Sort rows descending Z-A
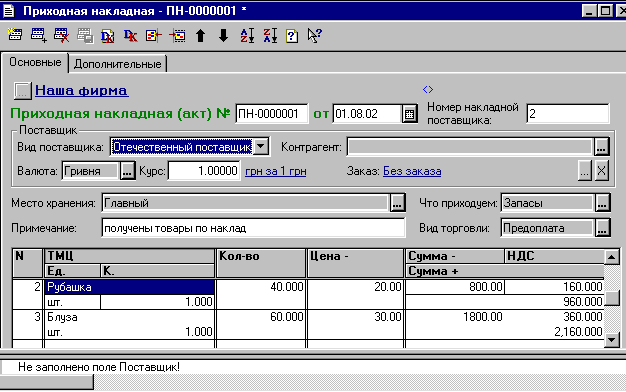 coord(270,36)
